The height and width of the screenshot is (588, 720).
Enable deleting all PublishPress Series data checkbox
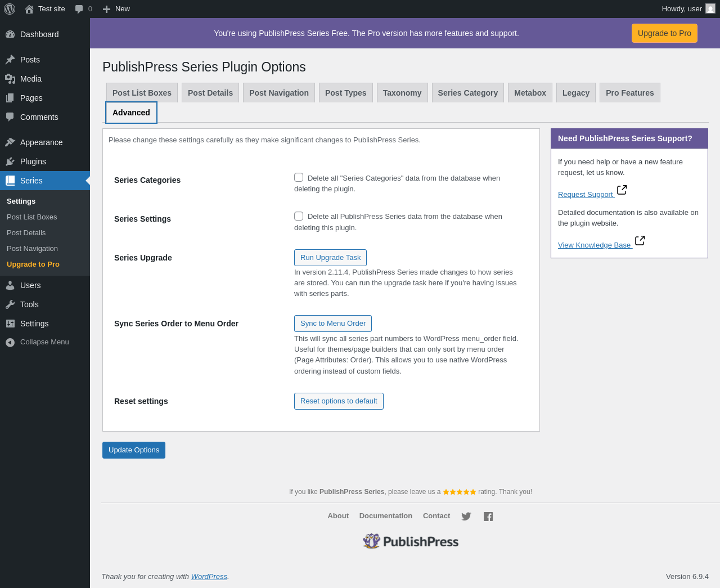pos(299,216)
